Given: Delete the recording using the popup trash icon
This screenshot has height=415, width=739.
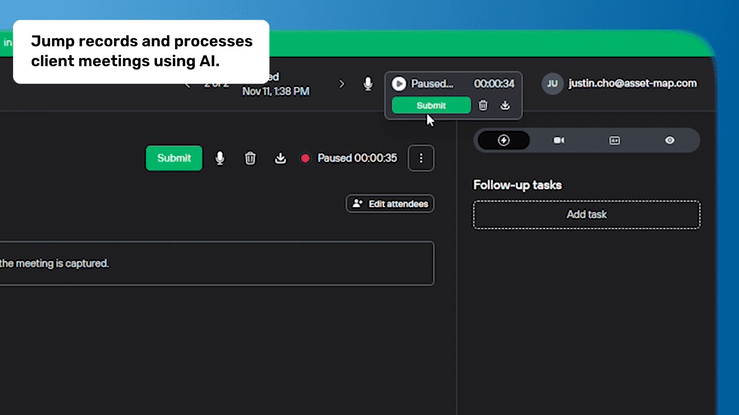Looking at the screenshot, I should pos(483,105).
